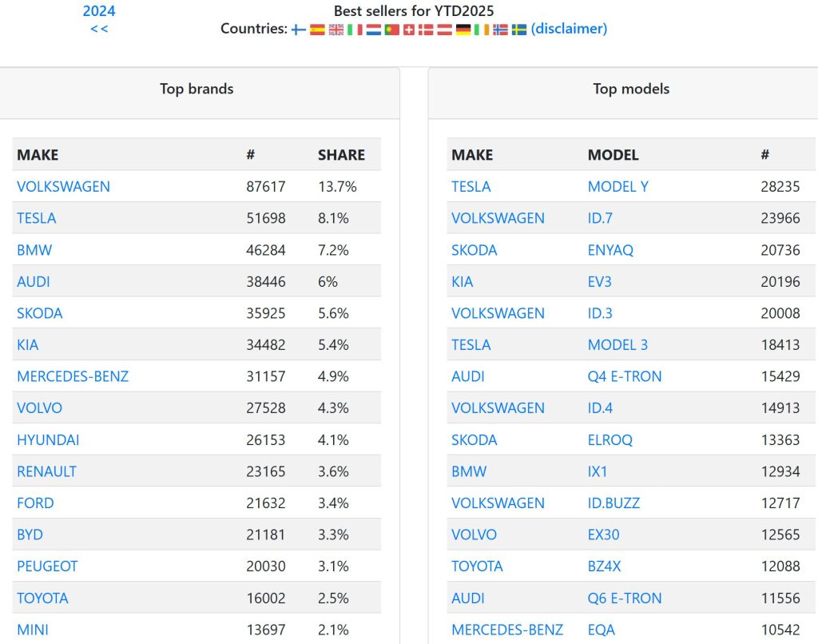Click the Switzerland flag icon
This screenshot has height=644, width=818.
pyautogui.click(x=409, y=30)
